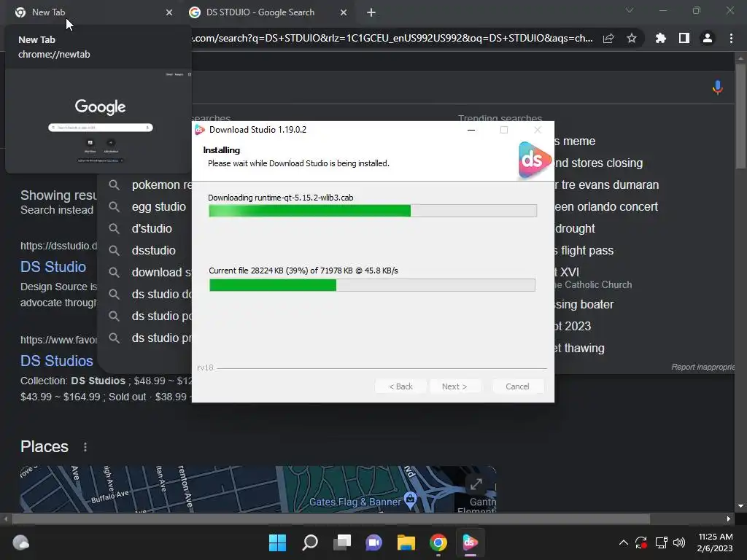This screenshot has width=747, height=560.
Task: Toggle Chrome side panel icon
Action: [684, 38]
